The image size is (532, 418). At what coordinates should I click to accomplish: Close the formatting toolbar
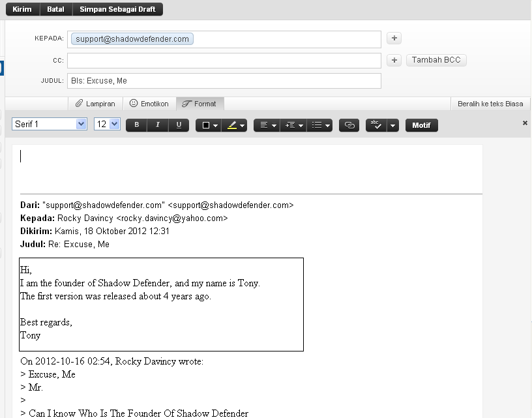[525, 123]
